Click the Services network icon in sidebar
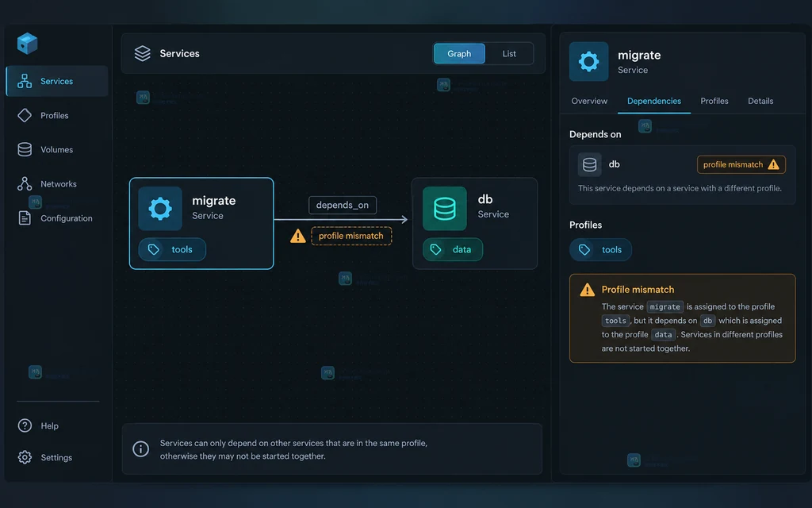 [x=25, y=81]
